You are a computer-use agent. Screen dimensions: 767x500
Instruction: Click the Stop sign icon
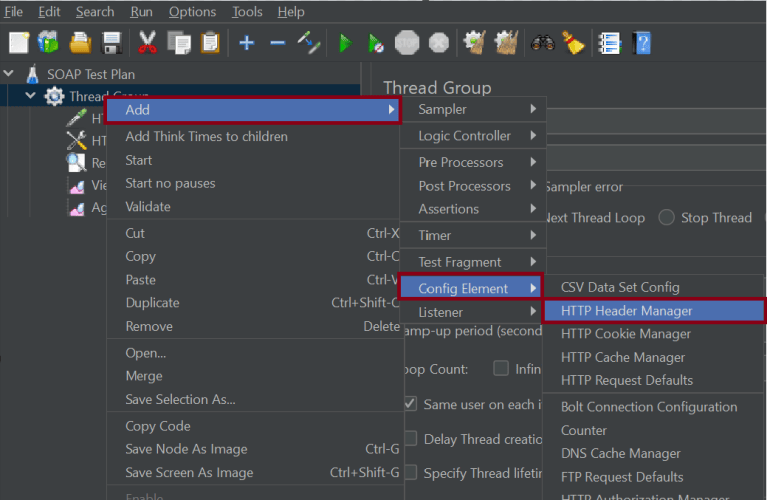click(407, 43)
